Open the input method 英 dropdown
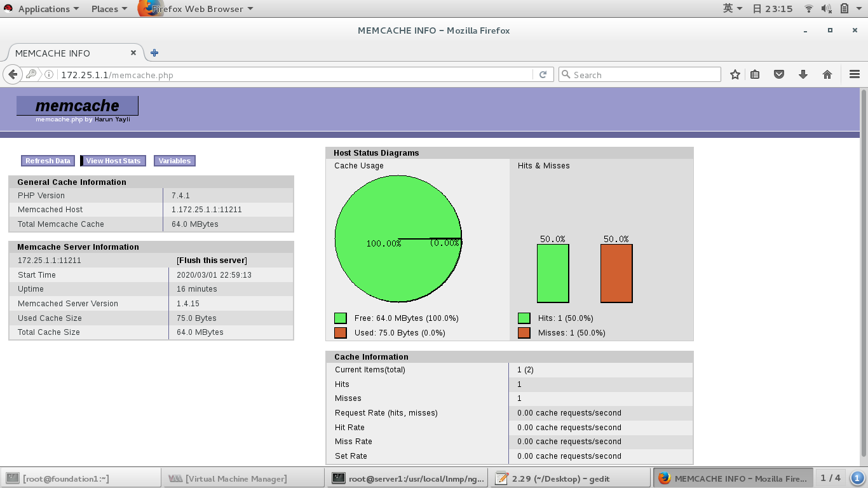Viewport: 868px width, 488px height. (x=733, y=8)
